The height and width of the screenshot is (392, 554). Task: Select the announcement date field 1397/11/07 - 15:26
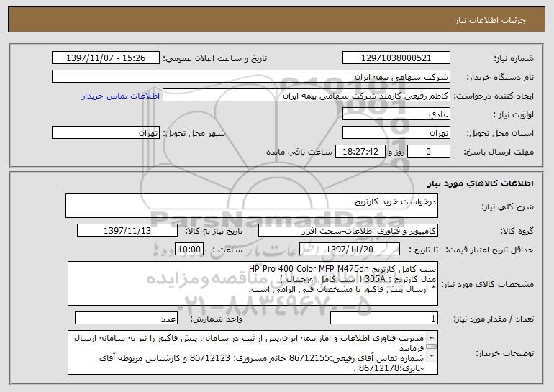coord(106,58)
